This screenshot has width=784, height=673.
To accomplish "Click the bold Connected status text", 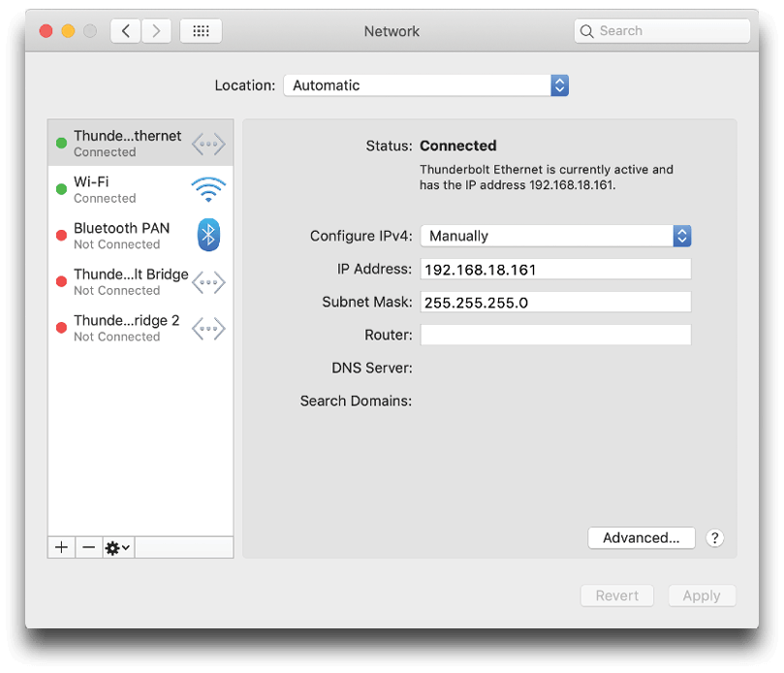I will [x=458, y=145].
